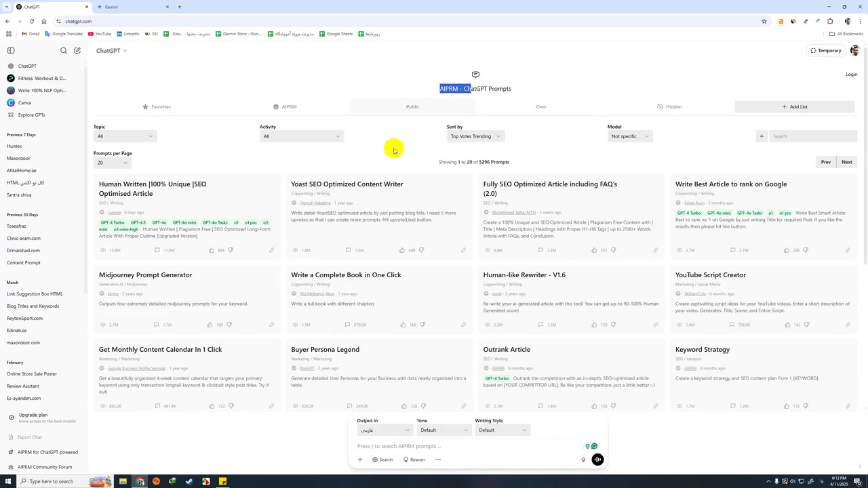Open the Tone dropdown
868x488 pixels.
pos(443,430)
